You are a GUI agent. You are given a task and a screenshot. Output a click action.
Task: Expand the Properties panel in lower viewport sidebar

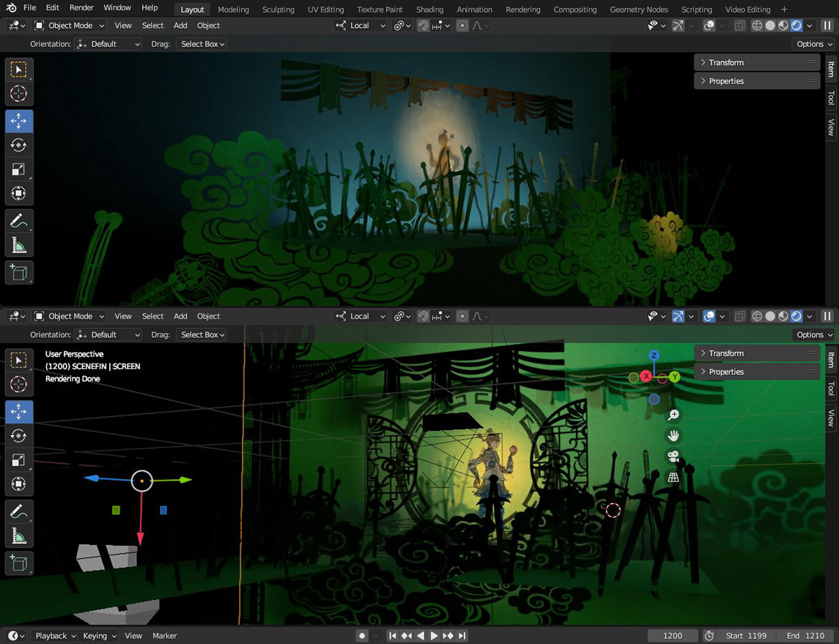[x=756, y=372]
